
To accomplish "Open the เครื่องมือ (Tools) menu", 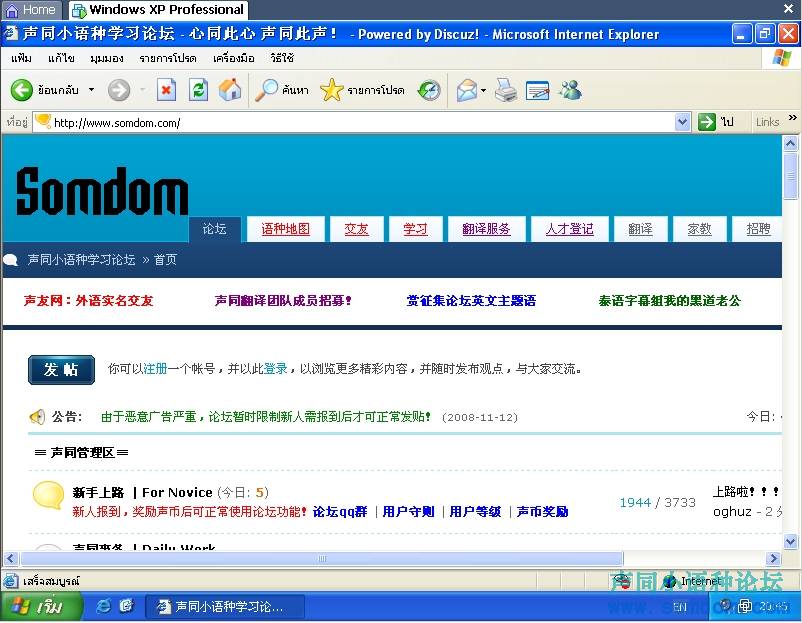I will tap(233, 58).
